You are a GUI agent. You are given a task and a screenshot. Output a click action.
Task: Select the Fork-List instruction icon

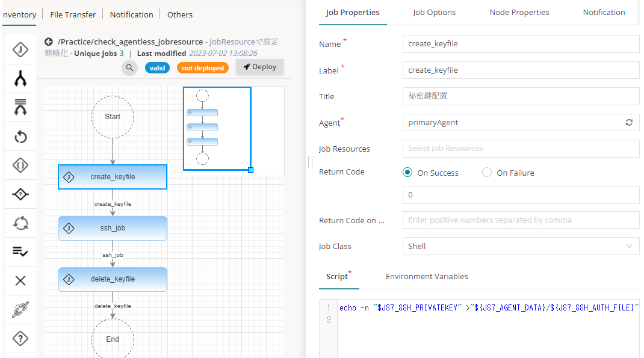pyautogui.click(x=20, y=107)
